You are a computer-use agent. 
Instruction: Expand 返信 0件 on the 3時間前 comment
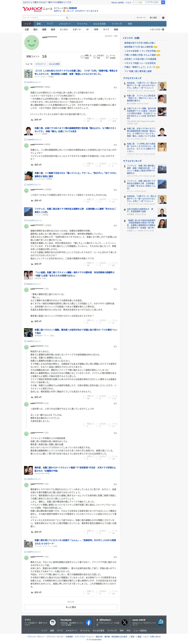pos(36,120)
